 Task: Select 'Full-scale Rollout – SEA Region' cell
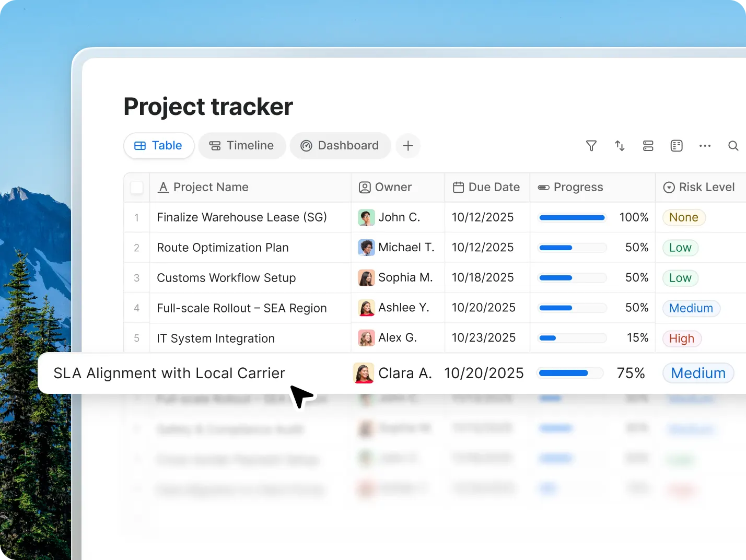click(x=250, y=308)
